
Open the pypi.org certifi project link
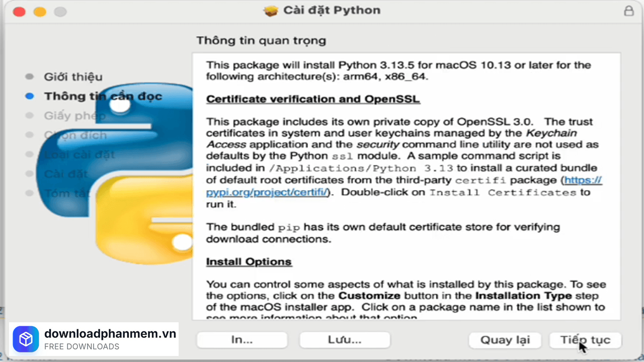pos(267,192)
